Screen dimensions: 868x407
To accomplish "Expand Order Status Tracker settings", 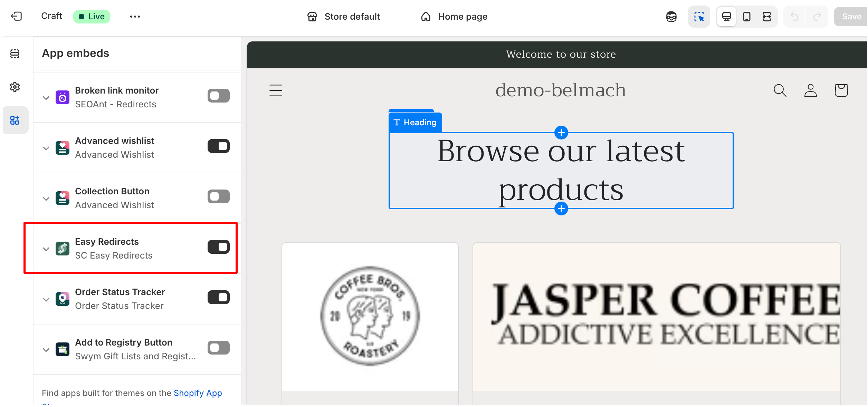I will pos(46,299).
